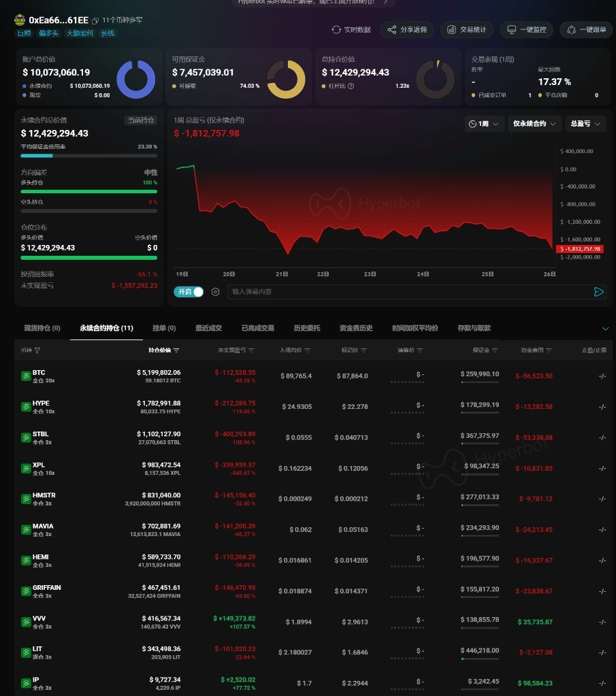Click the margin usage progress bar

click(88, 155)
